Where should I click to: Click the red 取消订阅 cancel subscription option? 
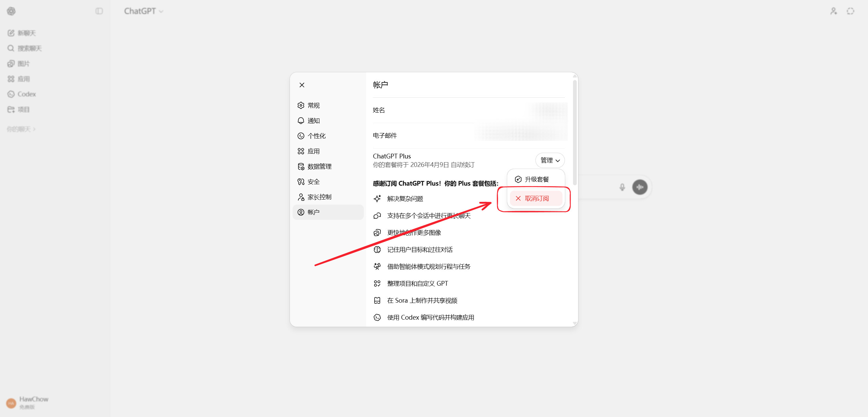(x=536, y=198)
